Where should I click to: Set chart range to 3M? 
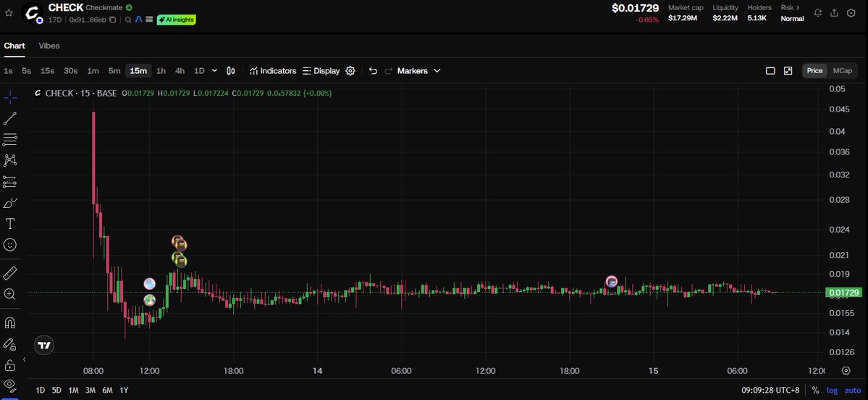point(90,390)
